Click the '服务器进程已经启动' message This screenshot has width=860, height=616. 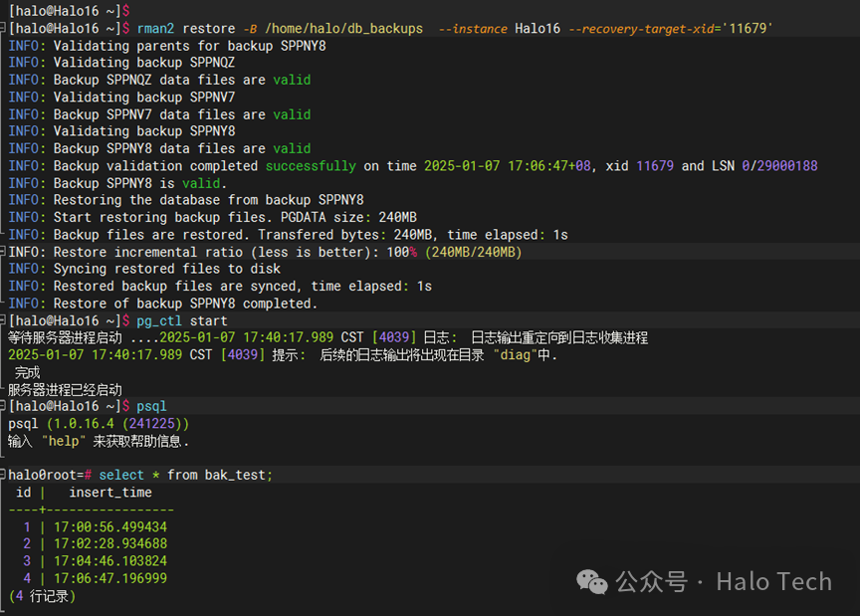pos(65,390)
